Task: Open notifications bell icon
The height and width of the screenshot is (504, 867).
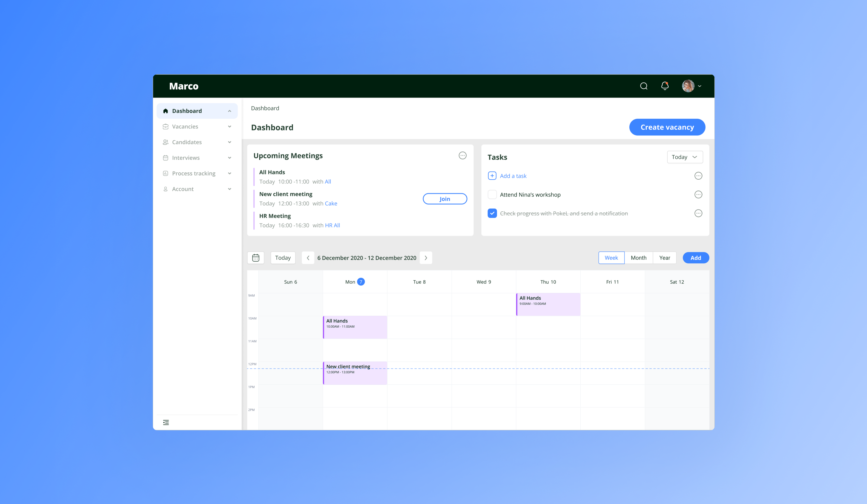Action: 665,86
